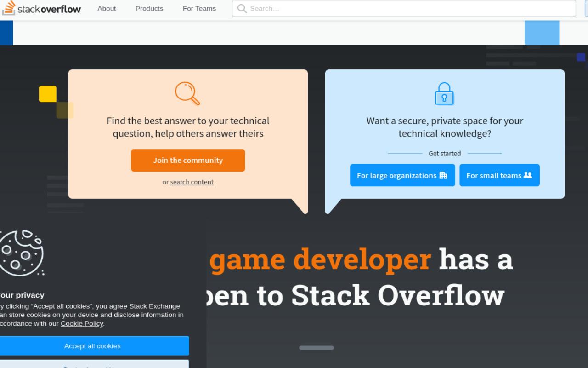Focus the Search input field
The width and height of the screenshot is (588, 368).
tap(404, 8)
